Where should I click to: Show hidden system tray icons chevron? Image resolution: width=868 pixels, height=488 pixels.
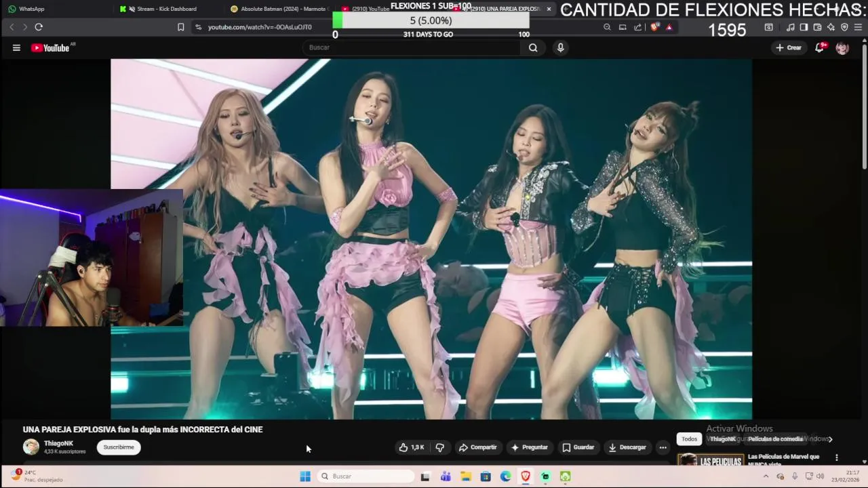click(766, 476)
